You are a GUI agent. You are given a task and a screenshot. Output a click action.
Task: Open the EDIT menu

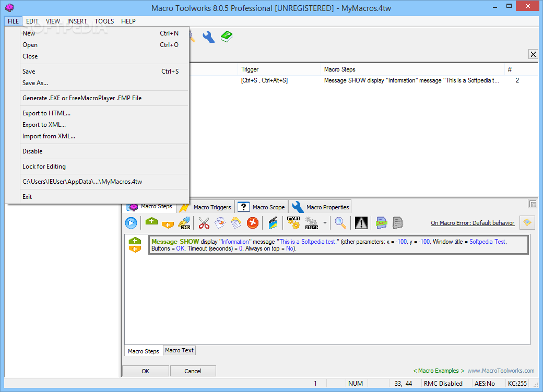[x=32, y=21]
